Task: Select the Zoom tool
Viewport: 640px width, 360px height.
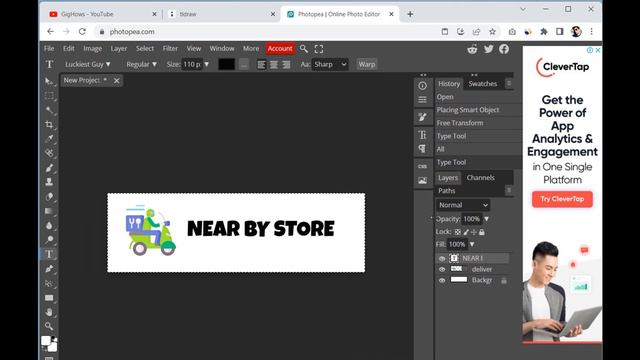Action: pos(49,326)
